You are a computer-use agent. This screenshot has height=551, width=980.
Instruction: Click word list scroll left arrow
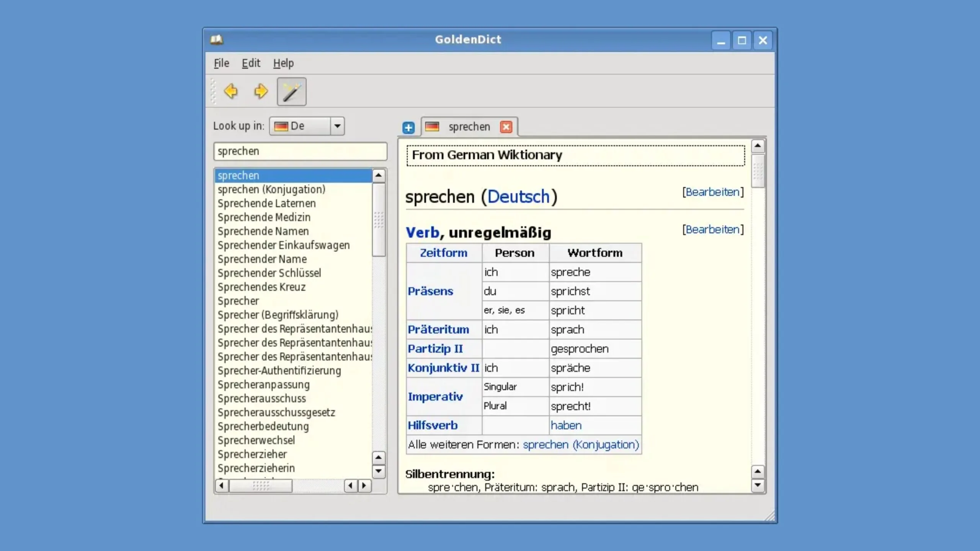[222, 486]
